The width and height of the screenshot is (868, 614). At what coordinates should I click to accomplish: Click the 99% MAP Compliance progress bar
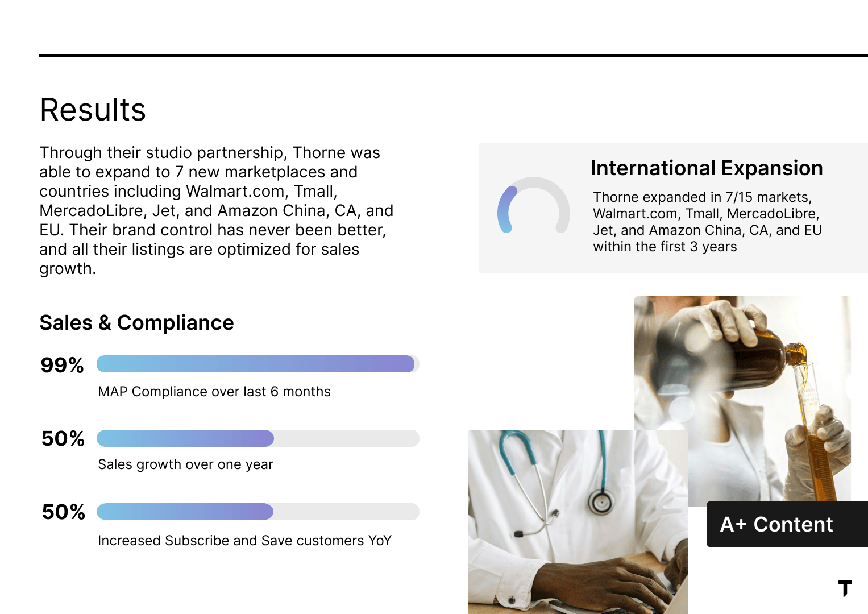pos(258,364)
